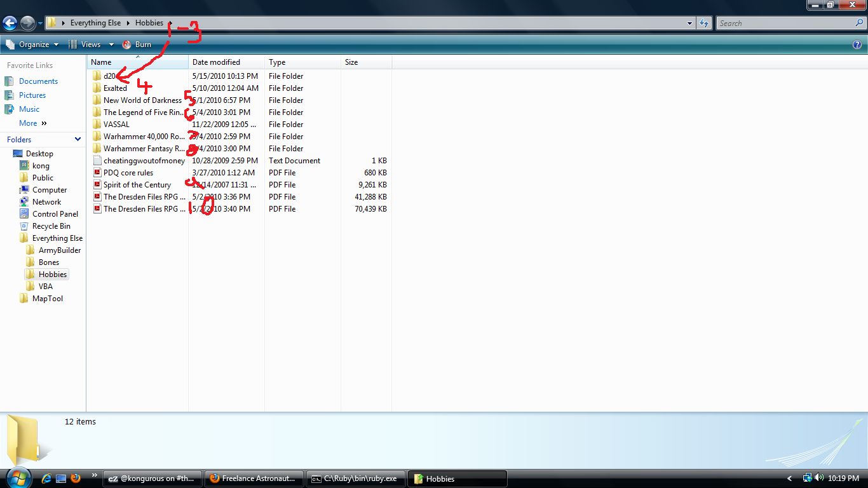The width and height of the screenshot is (868, 488).
Task: Select the PDQ core rules PDF icon
Action: pyautogui.click(x=97, y=173)
